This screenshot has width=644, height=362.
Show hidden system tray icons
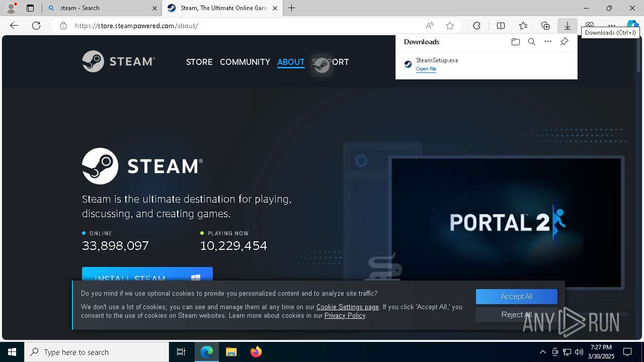click(542, 352)
